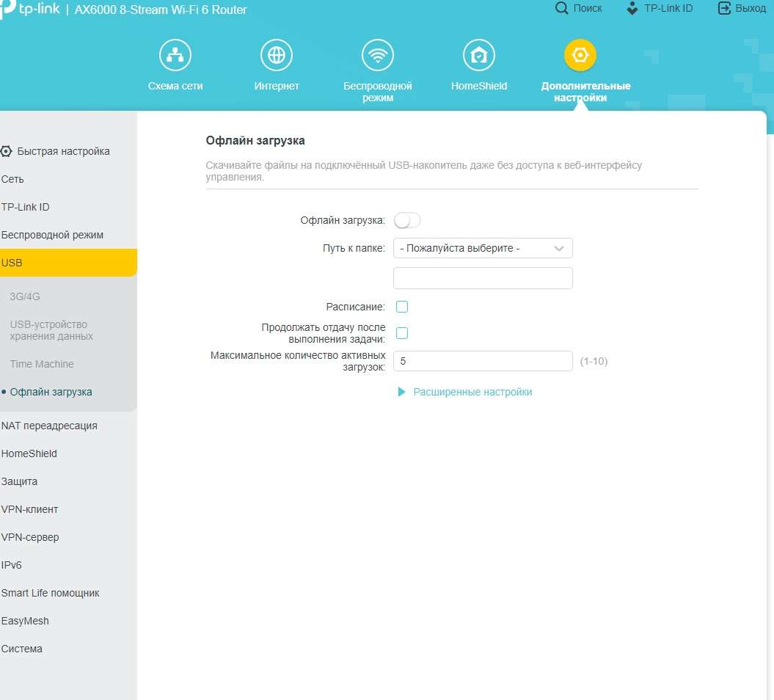This screenshot has width=774, height=700.
Task: Open the TP-Link ID icon in header
Action: [x=632, y=9]
